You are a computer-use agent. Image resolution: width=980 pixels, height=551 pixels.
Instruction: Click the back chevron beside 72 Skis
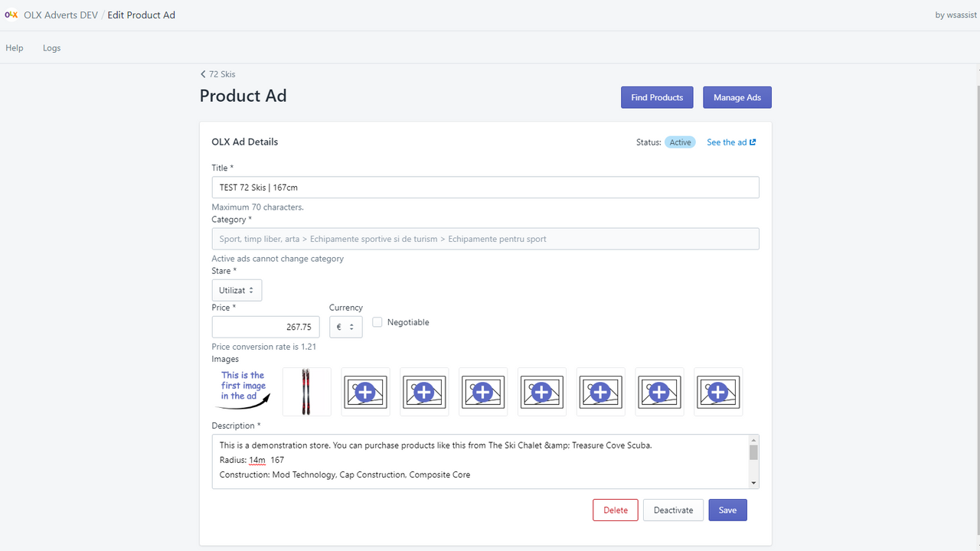pyautogui.click(x=202, y=74)
